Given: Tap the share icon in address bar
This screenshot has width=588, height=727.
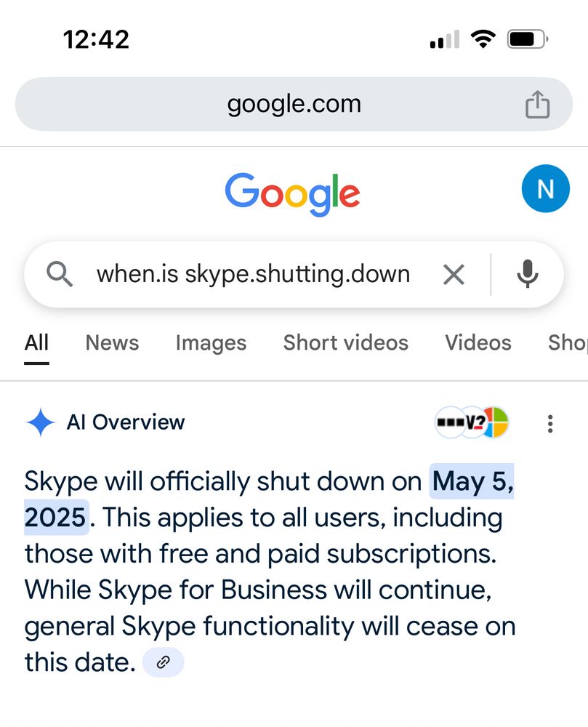Looking at the screenshot, I should click(537, 105).
